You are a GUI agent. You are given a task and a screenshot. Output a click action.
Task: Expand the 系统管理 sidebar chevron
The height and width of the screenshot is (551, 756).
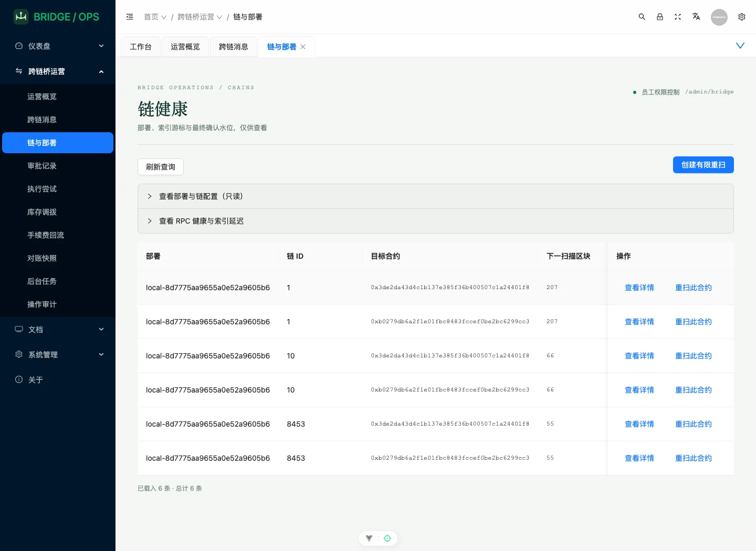pos(101,355)
